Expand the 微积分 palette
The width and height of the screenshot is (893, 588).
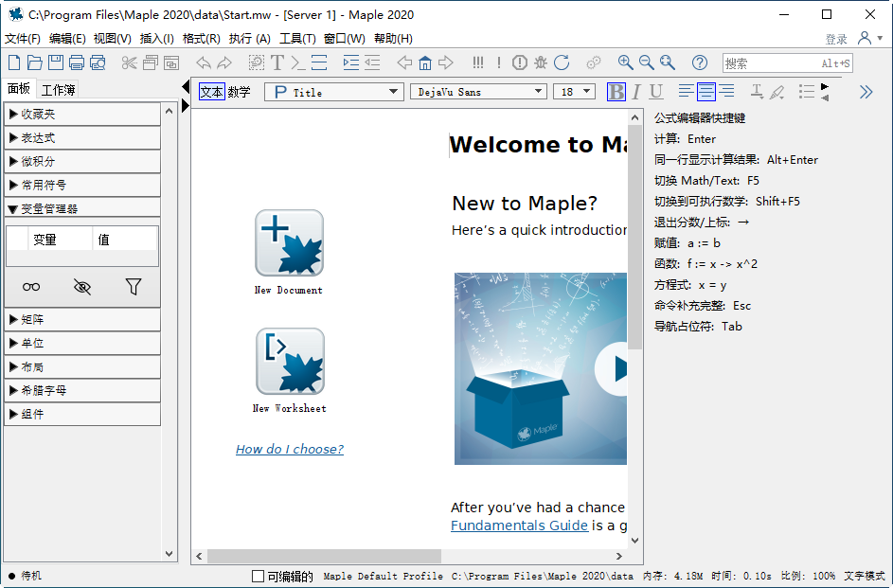[82, 162]
